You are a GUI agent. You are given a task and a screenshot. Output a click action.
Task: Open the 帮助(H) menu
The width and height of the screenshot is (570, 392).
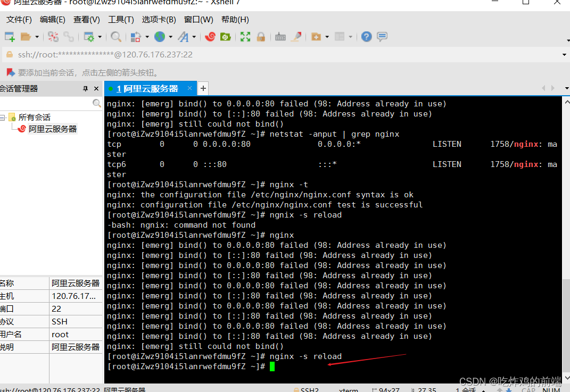click(235, 20)
